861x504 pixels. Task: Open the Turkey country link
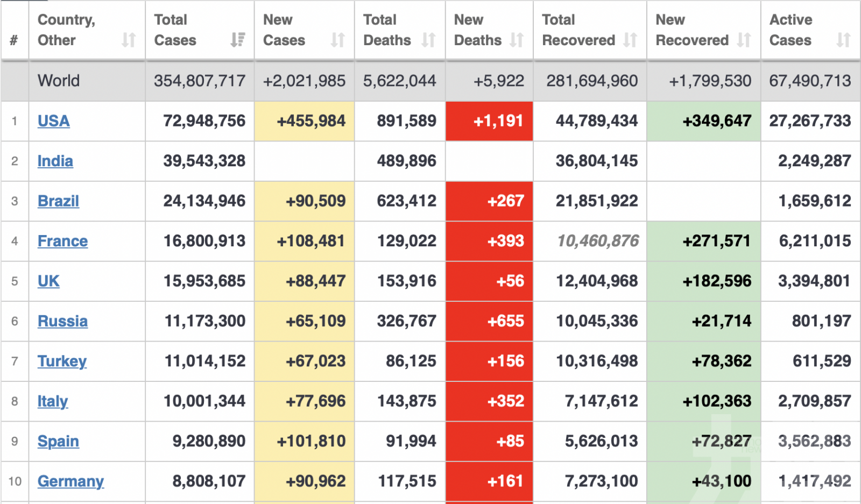pyautogui.click(x=62, y=361)
